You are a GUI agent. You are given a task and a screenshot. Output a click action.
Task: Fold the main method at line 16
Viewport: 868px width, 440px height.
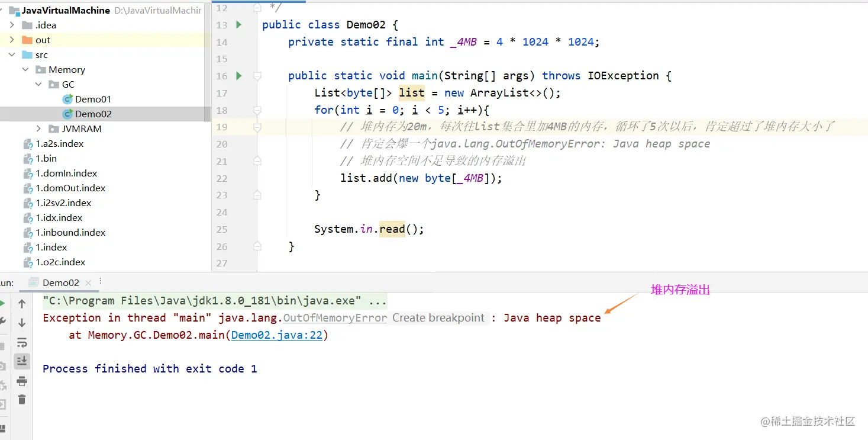(x=257, y=76)
